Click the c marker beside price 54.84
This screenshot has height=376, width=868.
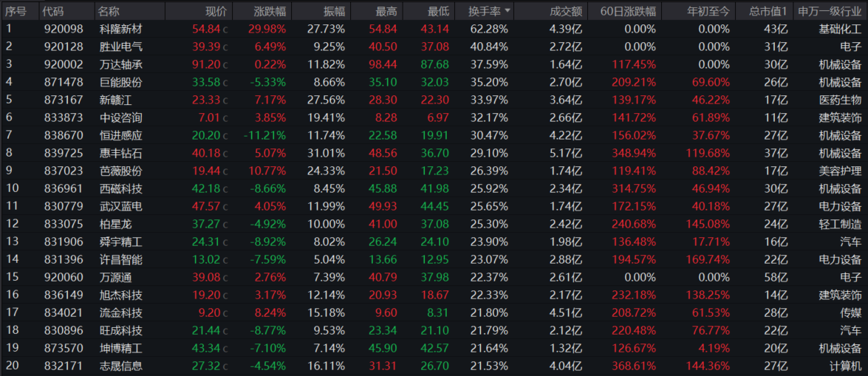225,30
